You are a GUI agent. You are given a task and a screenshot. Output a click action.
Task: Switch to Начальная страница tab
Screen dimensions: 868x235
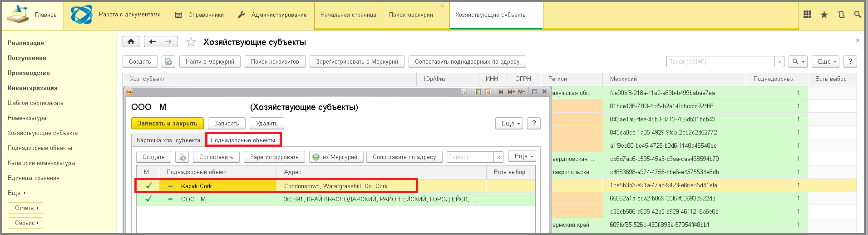348,15
